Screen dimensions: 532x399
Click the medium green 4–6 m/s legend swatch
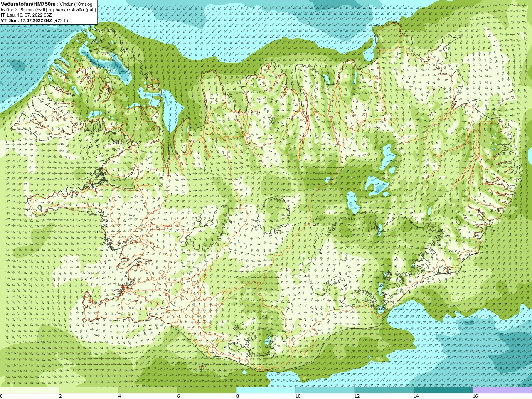pos(148,390)
